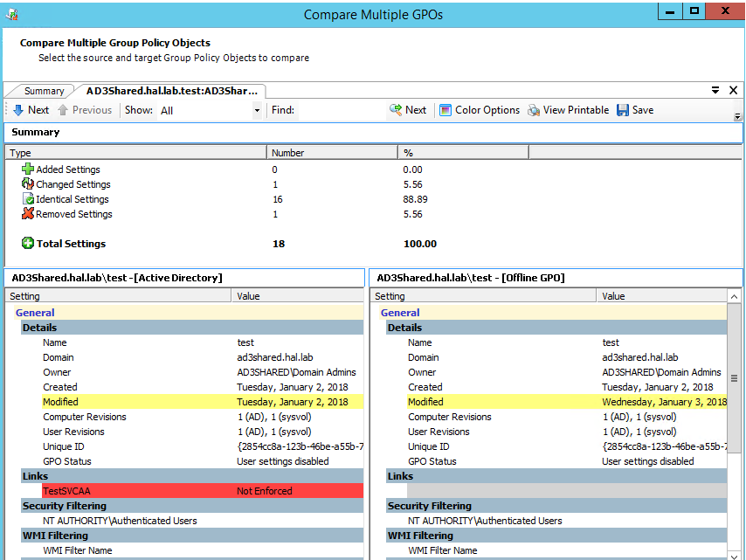Image resolution: width=746 pixels, height=560 pixels.
Task: Expand the toolbar overflow options arrow
Action: [x=736, y=116]
